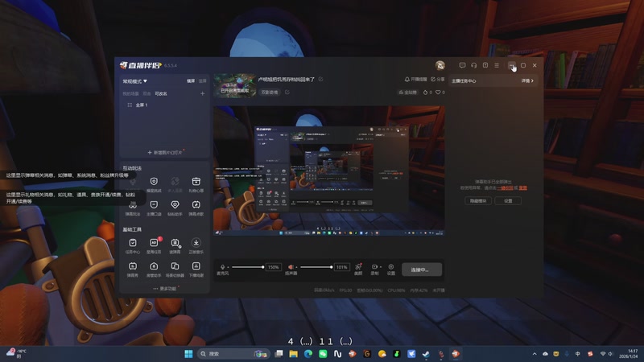Click the 全站榜 ranking button
This screenshot has width=644, height=362.
(408, 93)
